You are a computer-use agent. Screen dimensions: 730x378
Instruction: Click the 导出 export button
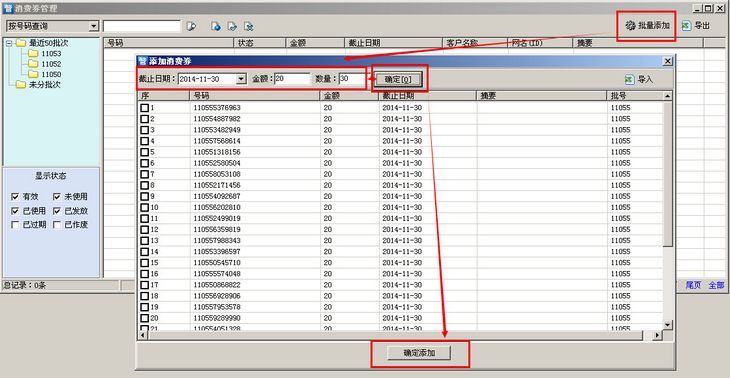tap(696, 26)
